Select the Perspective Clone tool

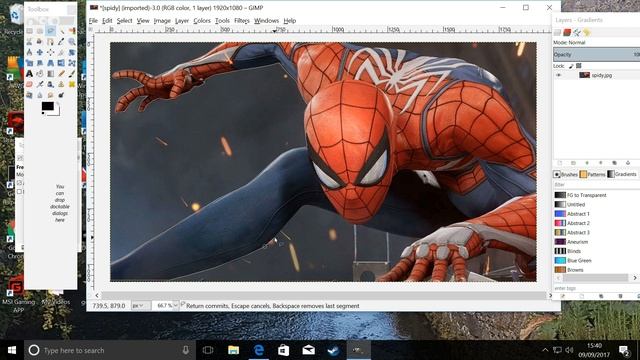[29, 95]
